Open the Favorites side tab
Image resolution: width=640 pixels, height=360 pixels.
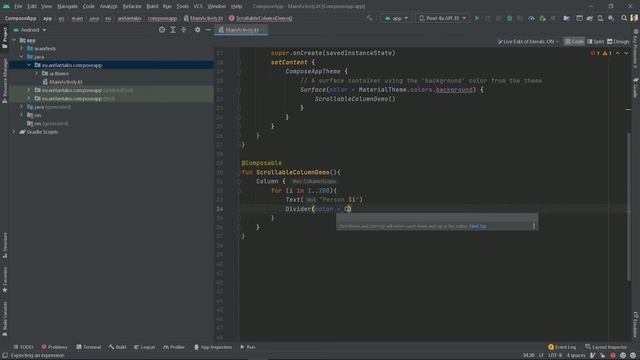[x=4, y=280]
